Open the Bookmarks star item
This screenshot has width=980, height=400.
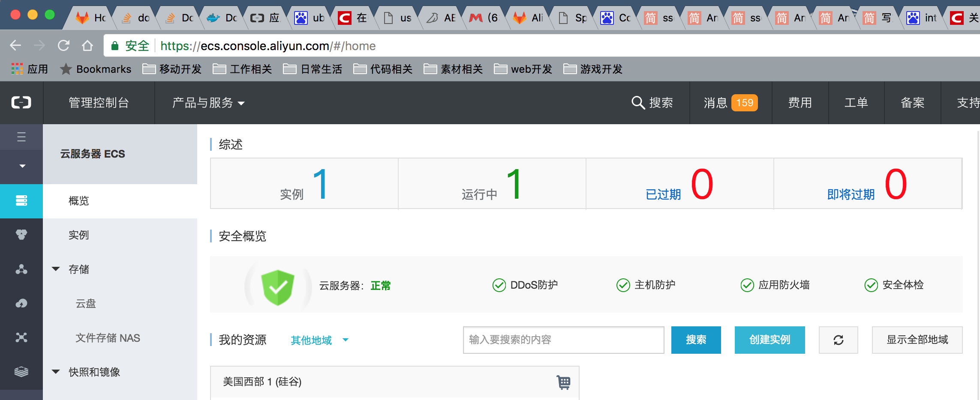96,69
